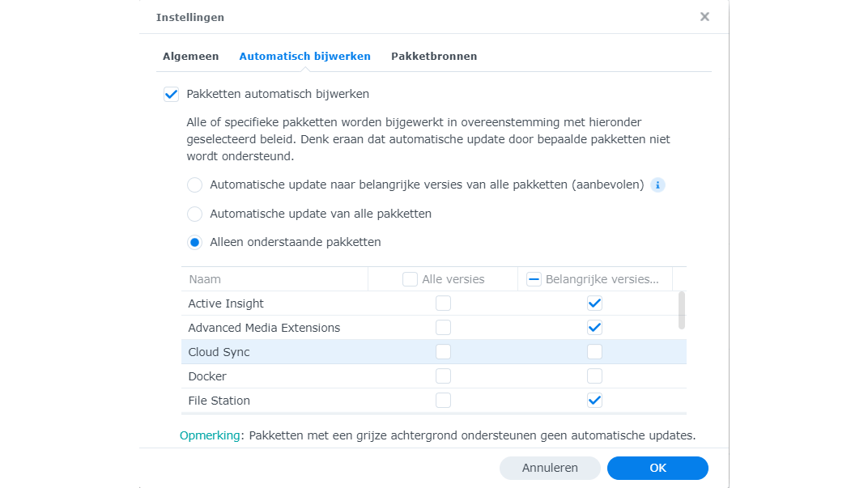The width and height of the screenshot is (868, 488).
Task: Uncheck Pakketten automatisch bijwerken
Action: (x=171, y=94)
